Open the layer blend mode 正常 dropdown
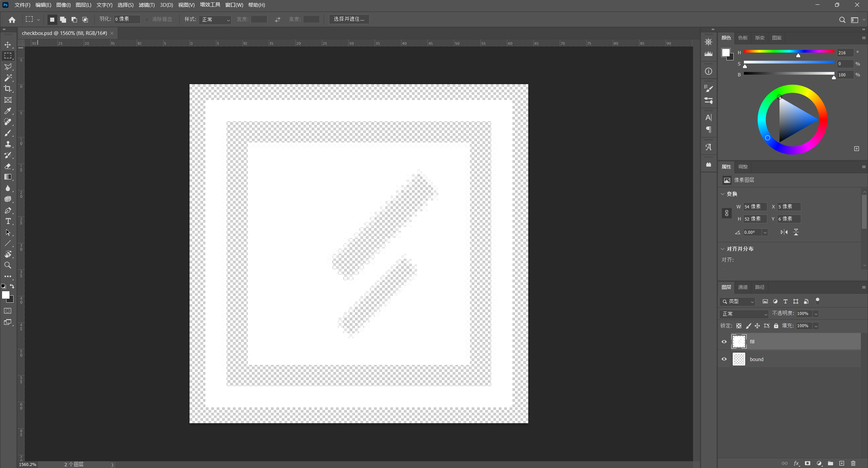This screenshot has width=868, height=468. click(744, 314)
